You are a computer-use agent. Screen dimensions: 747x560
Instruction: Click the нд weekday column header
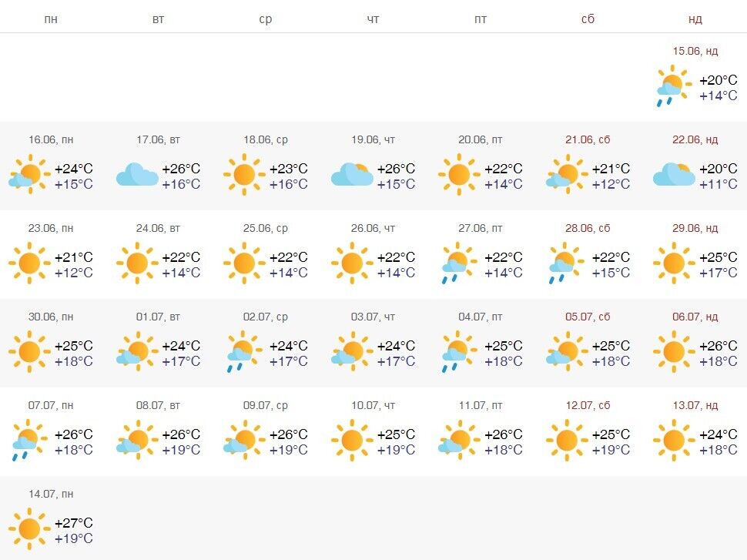(x=695, y=19)
